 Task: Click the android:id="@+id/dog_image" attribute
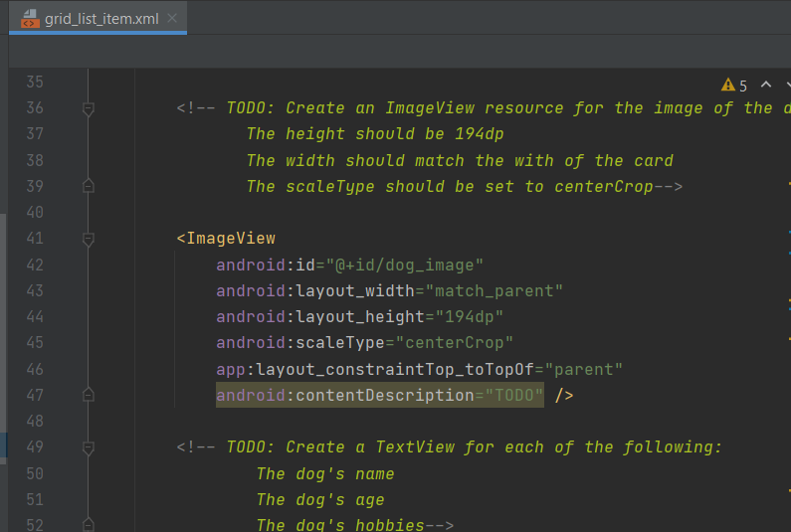coord(349,265)
